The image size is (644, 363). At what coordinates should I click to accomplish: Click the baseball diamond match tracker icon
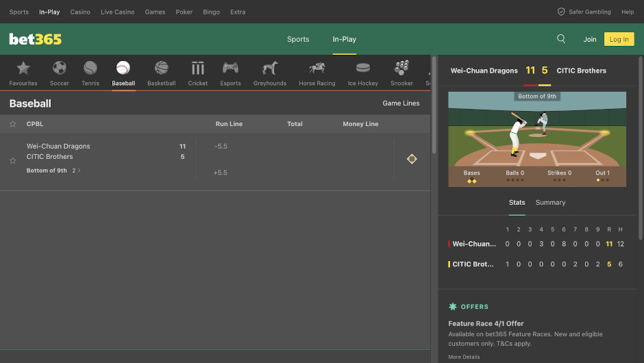tap(412, 159)
